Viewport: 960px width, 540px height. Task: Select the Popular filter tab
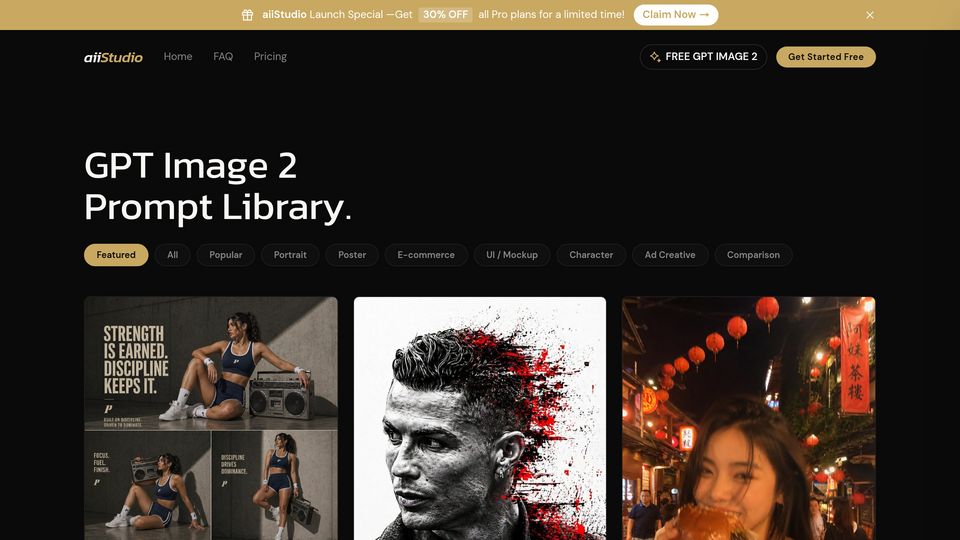(x=226, y=255)
